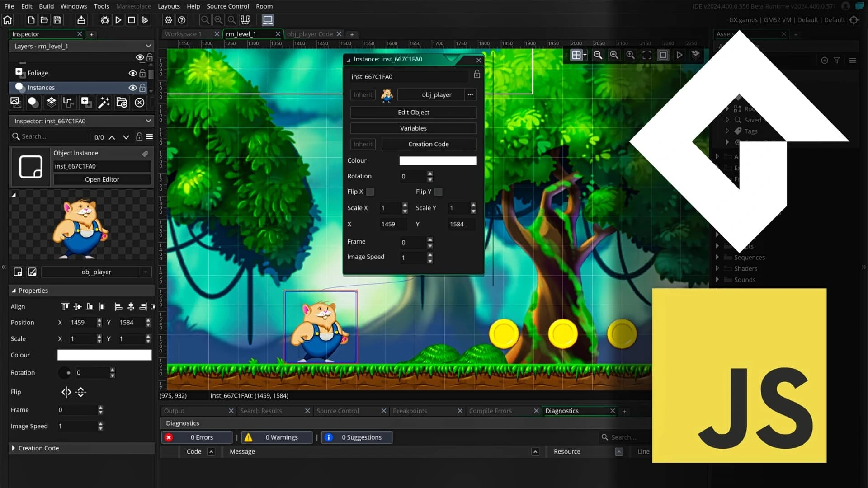
Task: Filter diagnostics by 0 Warnings
Action: (x=277, y=437)
